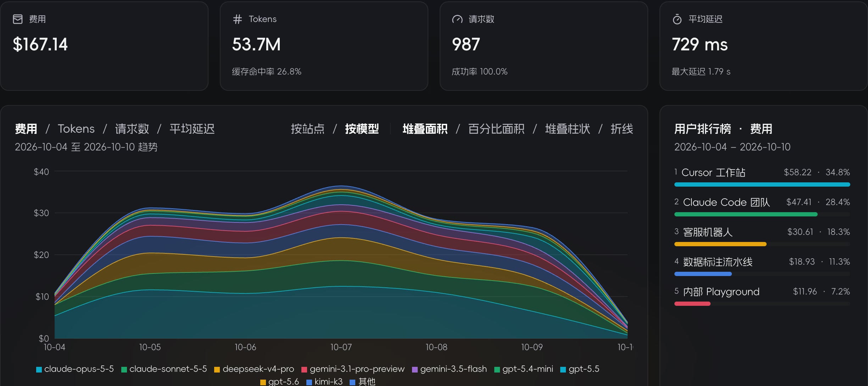Click the 用户排行榜 · 费用 heading

pos(723,129)
